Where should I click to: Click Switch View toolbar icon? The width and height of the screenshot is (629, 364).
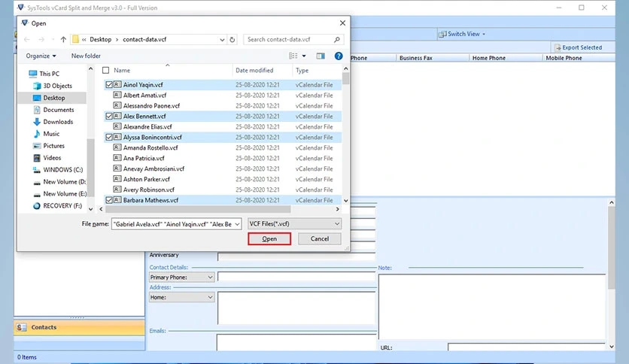point(442,34)
